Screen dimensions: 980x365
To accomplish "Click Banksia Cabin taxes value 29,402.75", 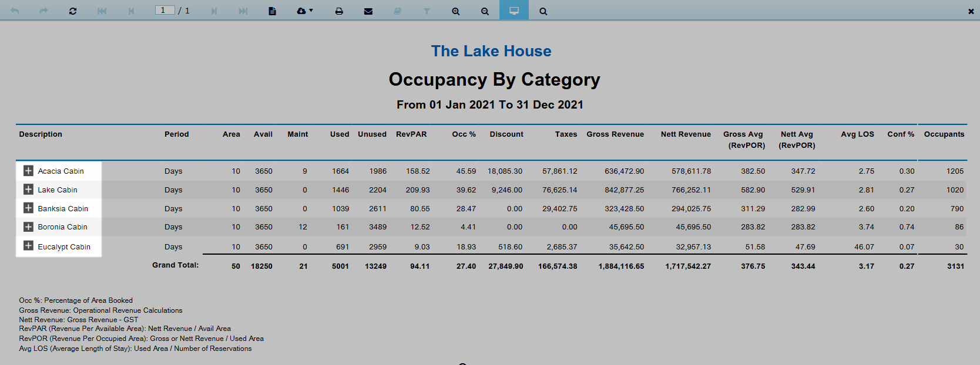I will (x=559, y=209).
